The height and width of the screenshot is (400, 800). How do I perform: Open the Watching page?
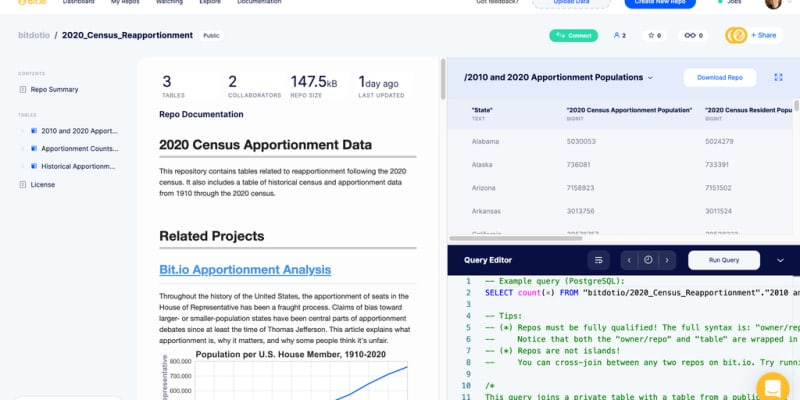(169, 2)
